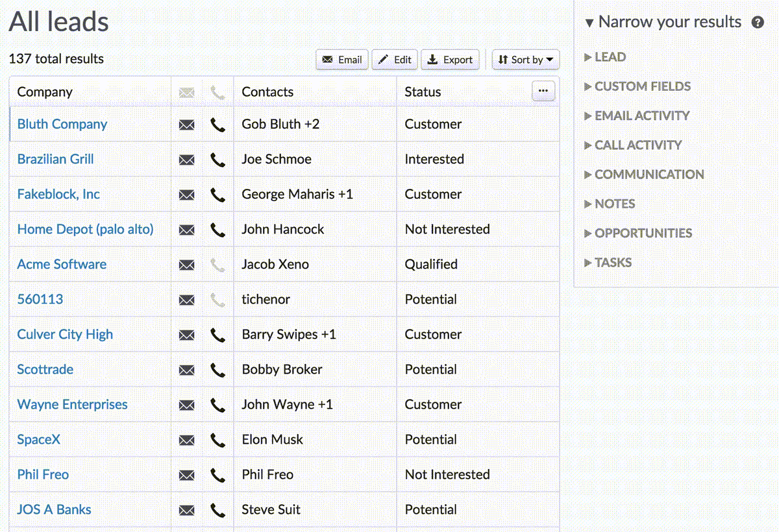Call Fakeblock, Inc via phone icon
The image size is (779, 532).
pos(218,195)
